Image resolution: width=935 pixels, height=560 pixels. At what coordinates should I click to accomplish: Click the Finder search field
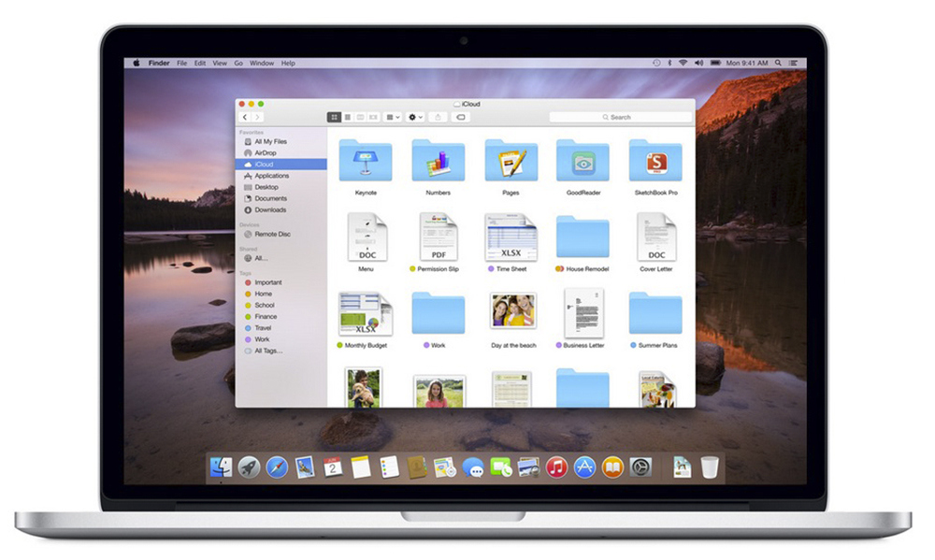[621, 118]
